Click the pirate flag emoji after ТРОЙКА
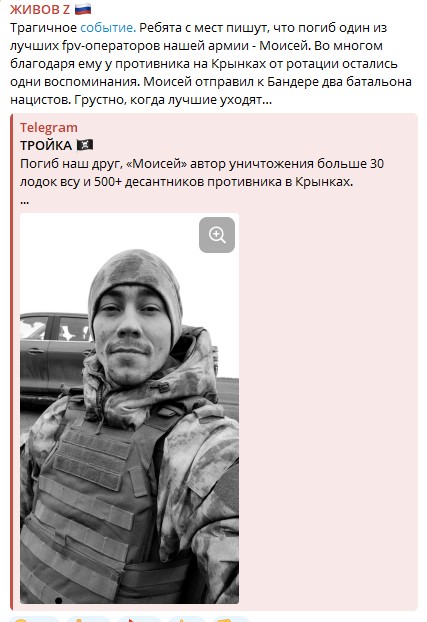The width and height of the screenshot is (427, 622). coord(85,145)
